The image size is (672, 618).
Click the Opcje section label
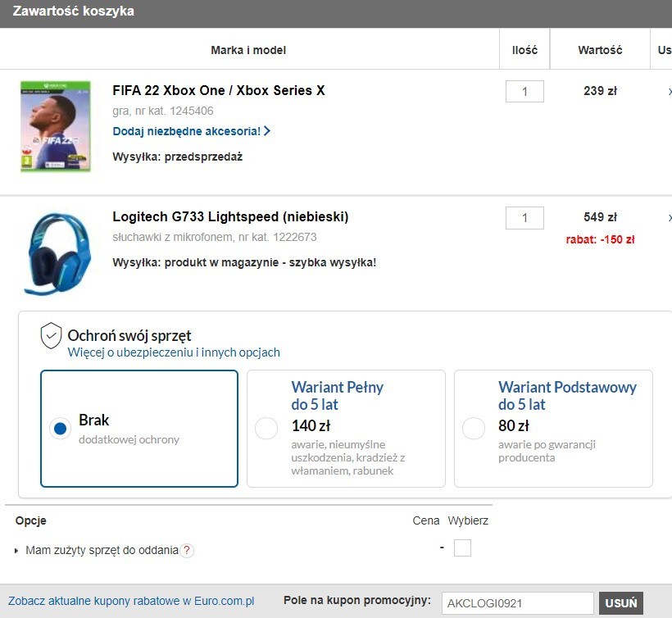31,520
